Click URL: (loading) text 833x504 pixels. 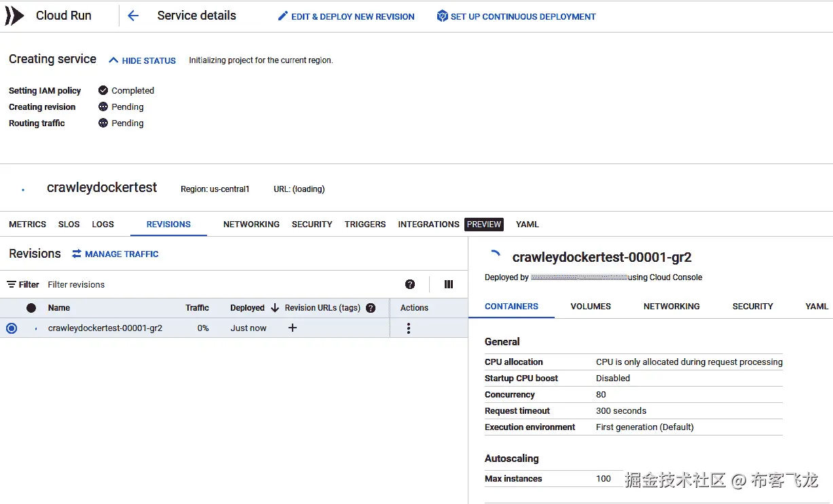[x=299, y=189]
